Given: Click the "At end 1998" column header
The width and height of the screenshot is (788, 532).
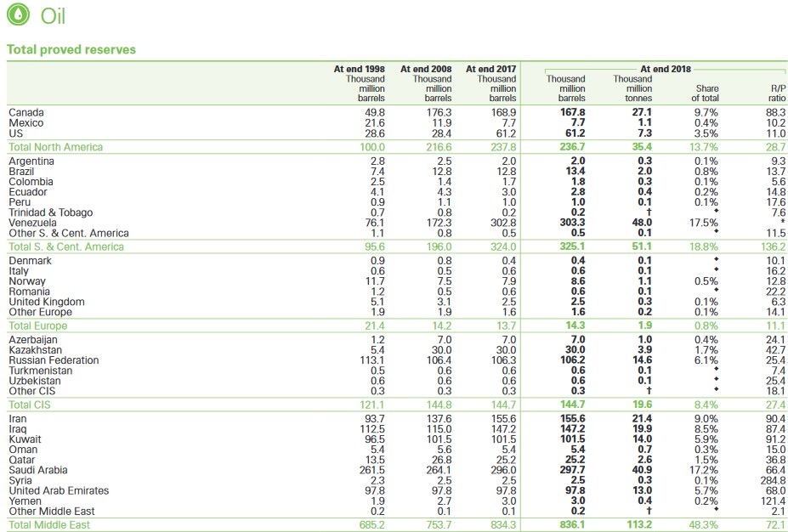Looking at the screenshot, I should coord(359,69).
